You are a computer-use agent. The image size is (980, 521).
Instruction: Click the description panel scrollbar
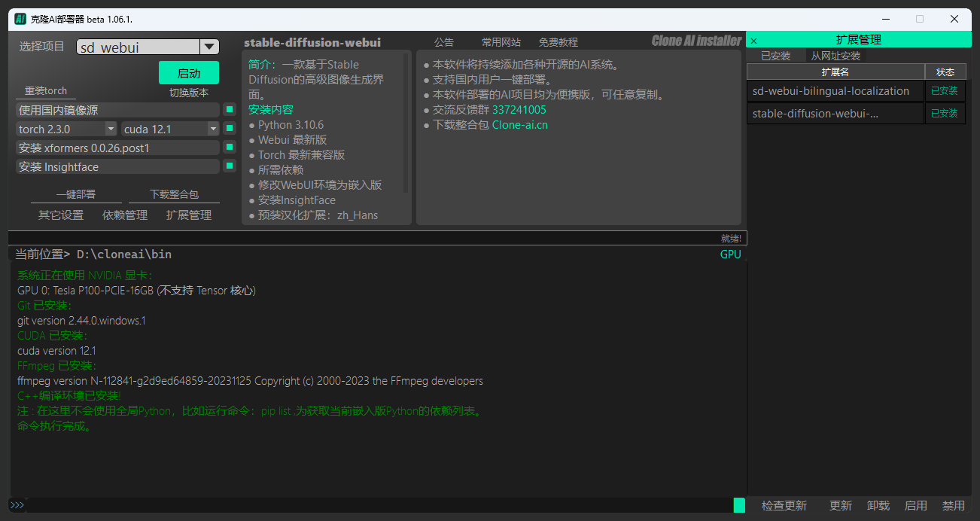pos(406,123)
